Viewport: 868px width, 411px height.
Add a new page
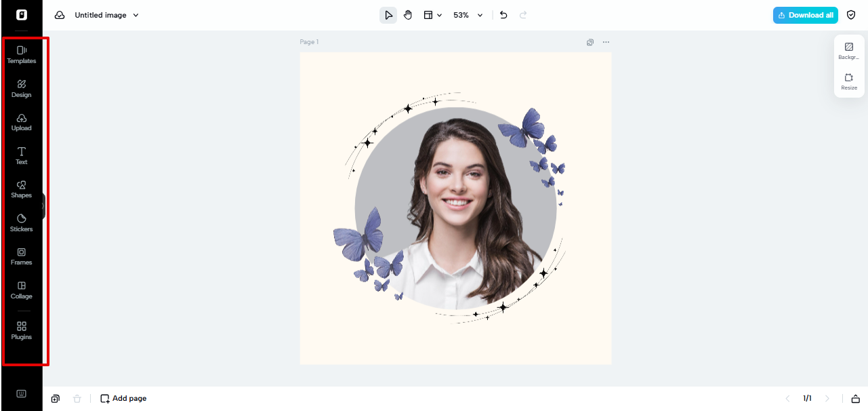pyautogui.click(x=123, y=398)
